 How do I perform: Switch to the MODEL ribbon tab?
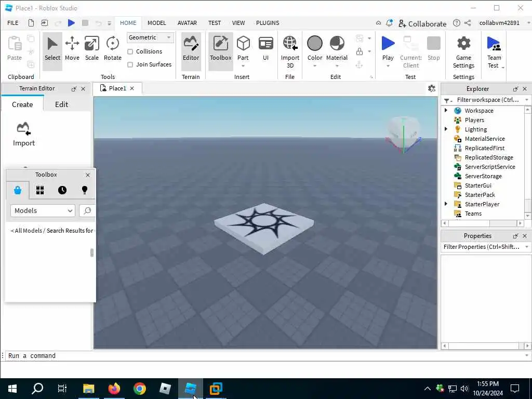(156, 23)
